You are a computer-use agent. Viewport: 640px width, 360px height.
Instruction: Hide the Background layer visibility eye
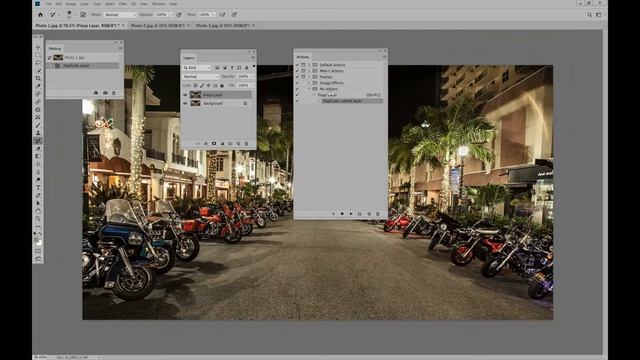(185, 103)
